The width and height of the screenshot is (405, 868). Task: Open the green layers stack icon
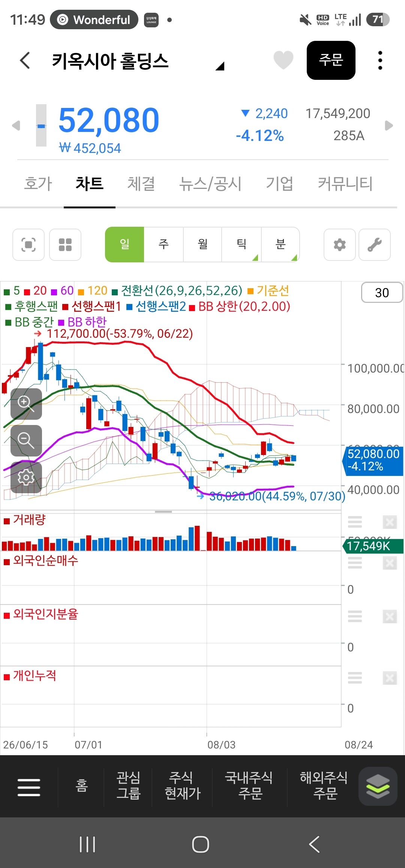pyautogui.click(x=378, y=786)
